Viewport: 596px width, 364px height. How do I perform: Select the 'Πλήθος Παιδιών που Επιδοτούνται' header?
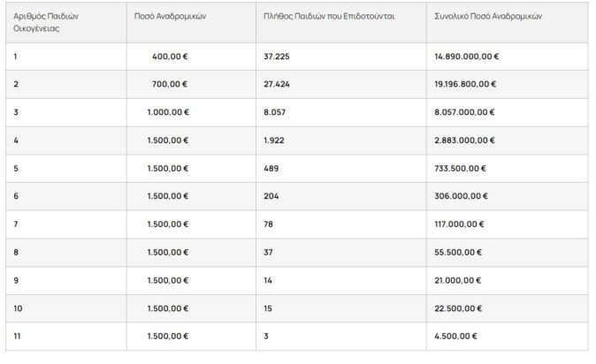click(317, 16)
